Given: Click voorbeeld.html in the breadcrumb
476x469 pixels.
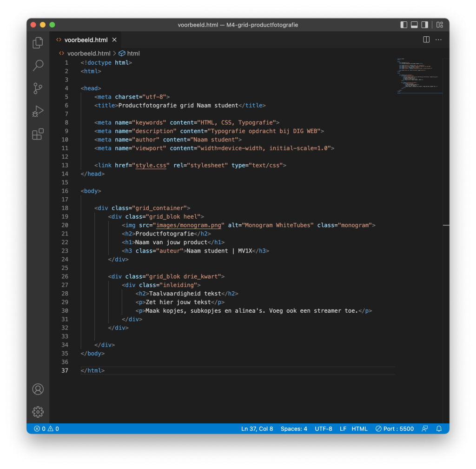Looking at the screenshot, I should pyautogui.click(x=89, y=54).
